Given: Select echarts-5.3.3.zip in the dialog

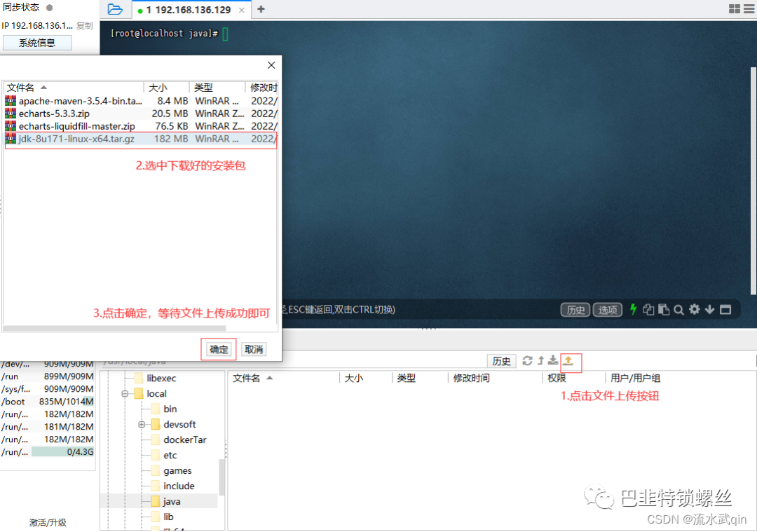Looking at the screenshot, I should [140, 114].
